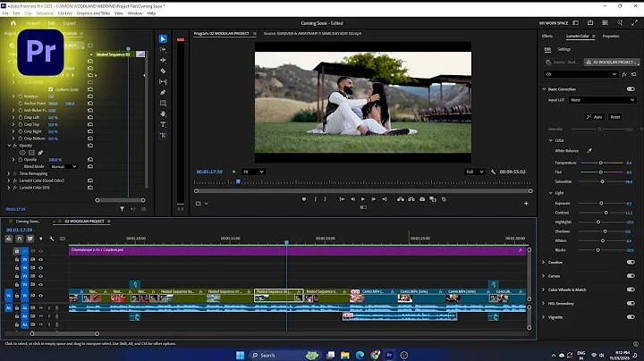Adjust the Temperature slider

[602, 163]
